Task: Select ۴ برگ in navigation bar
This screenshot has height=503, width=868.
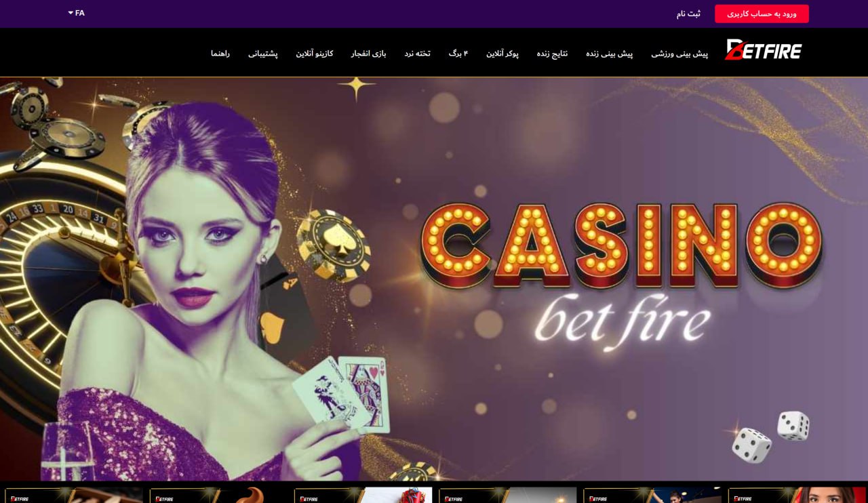Action: point(458,54)
